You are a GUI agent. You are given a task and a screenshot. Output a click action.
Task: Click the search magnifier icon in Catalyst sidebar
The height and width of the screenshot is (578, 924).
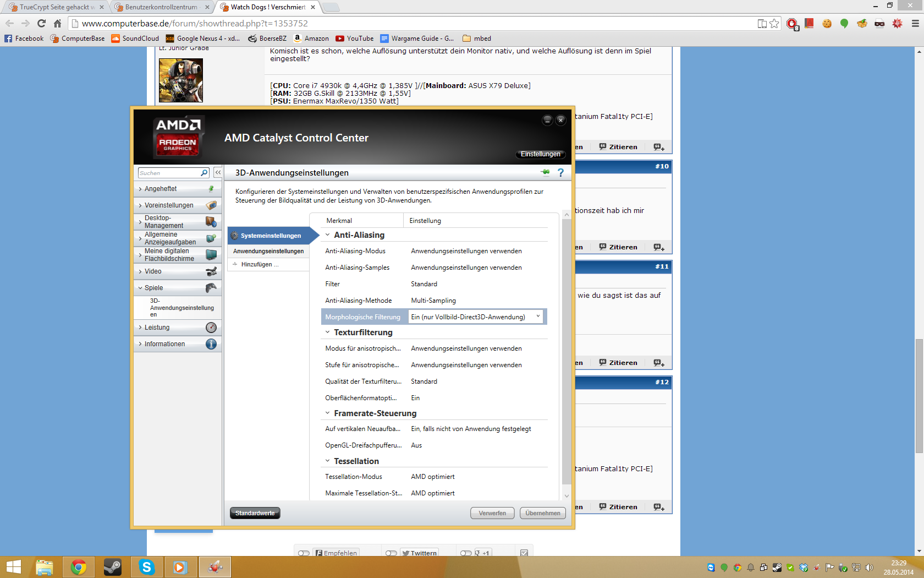(x=204, y=173)
